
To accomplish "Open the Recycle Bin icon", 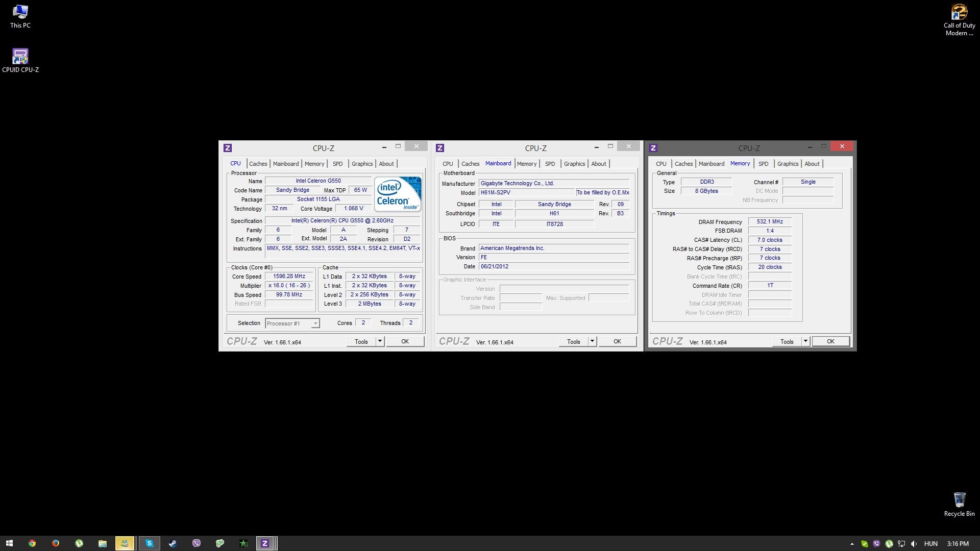I will [x=959, y=500].
